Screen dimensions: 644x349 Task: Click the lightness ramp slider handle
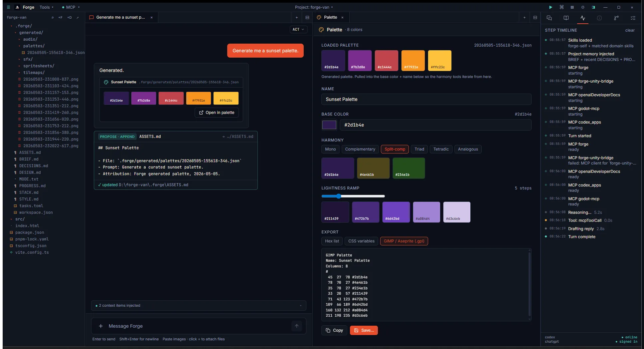339,196
